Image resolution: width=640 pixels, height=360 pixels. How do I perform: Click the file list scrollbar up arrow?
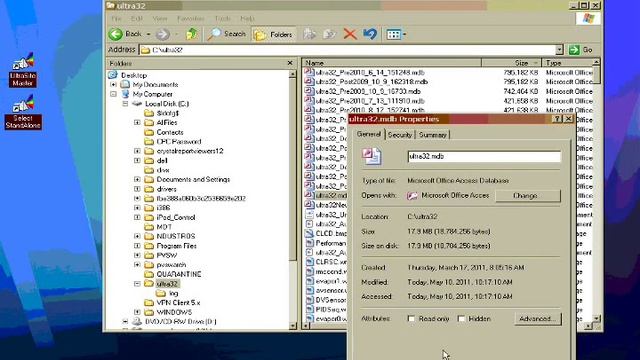(596, 62)
